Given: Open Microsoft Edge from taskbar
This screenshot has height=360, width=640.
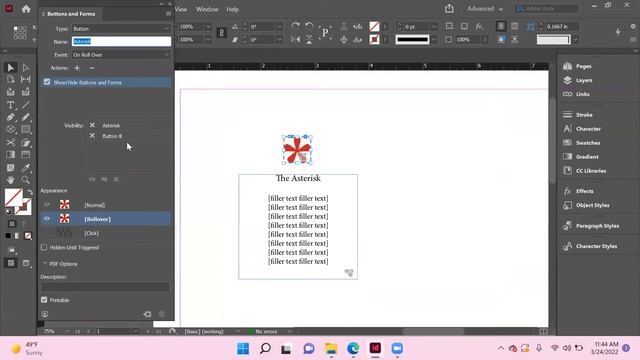Looking at the screenshot, I should [353, 349].
